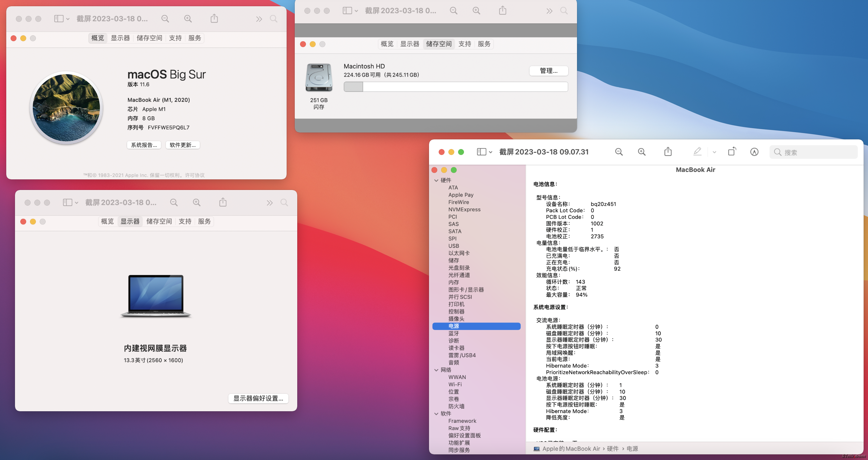Screen dimensions: 868x460
Task: Click the Macintosh HD drive icon
Action: [319, 77]
